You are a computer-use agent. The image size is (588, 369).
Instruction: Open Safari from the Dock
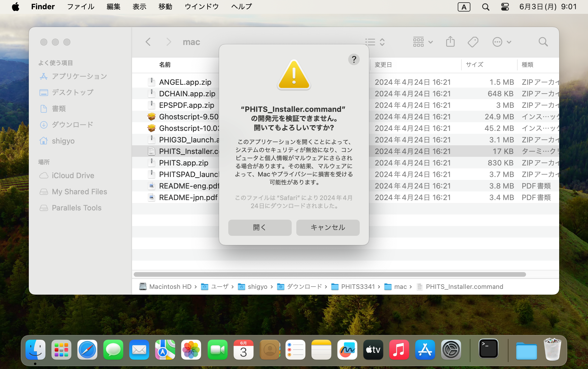tap(87, 350)
